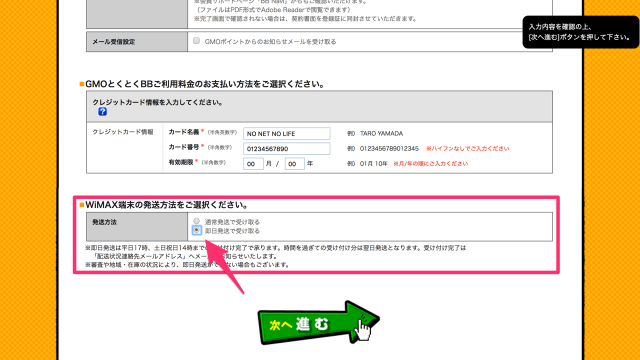Select the 即日発送で受け取る radio option
The width and height of the screenshot is (640, 360).
196,231
